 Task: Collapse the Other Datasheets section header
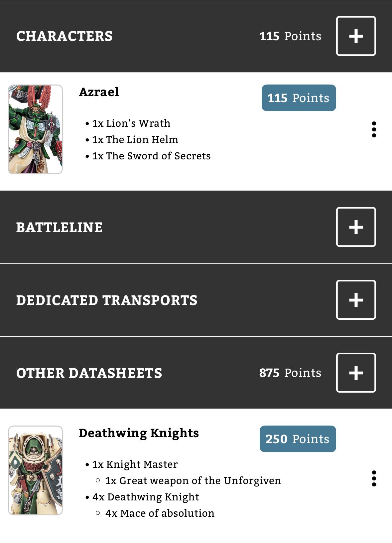tap(89, 373)
